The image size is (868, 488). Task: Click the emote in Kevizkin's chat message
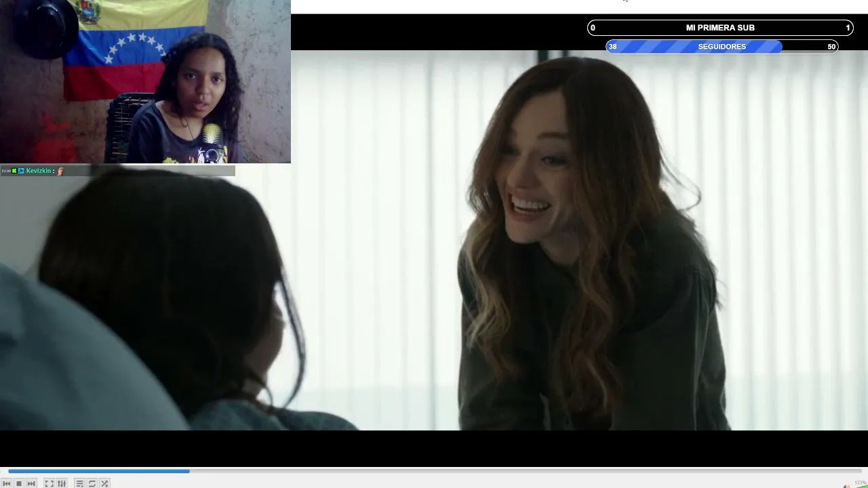click(x=60, y=171)
